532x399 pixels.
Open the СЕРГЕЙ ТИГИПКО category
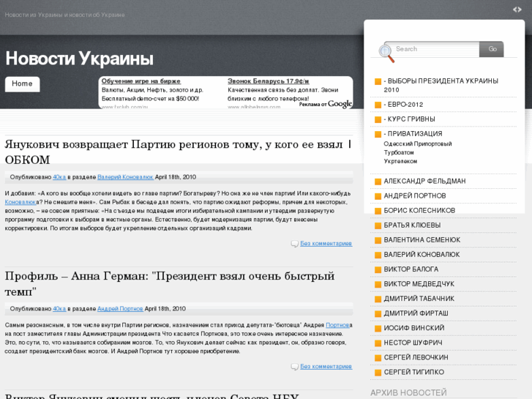point(414,372)
